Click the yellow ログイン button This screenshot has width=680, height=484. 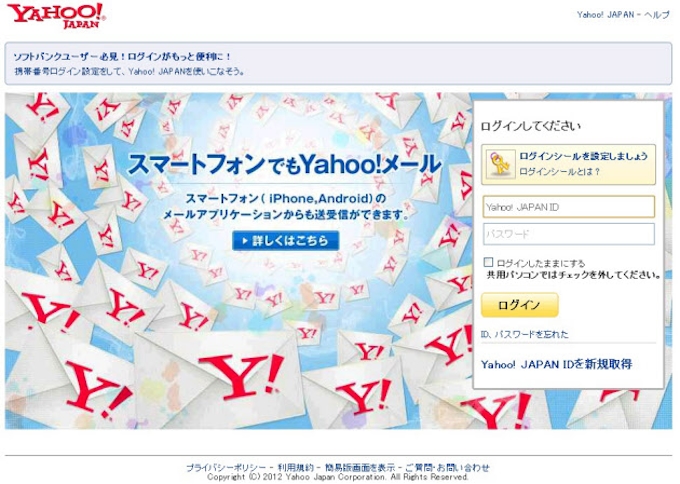520,305
